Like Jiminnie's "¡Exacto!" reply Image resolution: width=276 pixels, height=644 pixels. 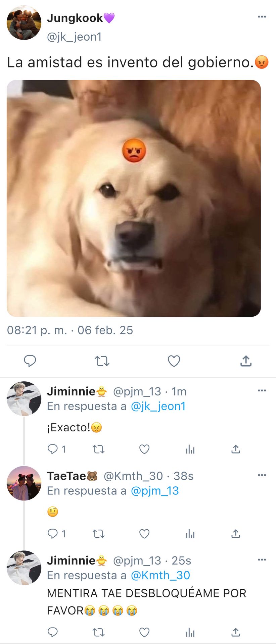coord(144,449)
